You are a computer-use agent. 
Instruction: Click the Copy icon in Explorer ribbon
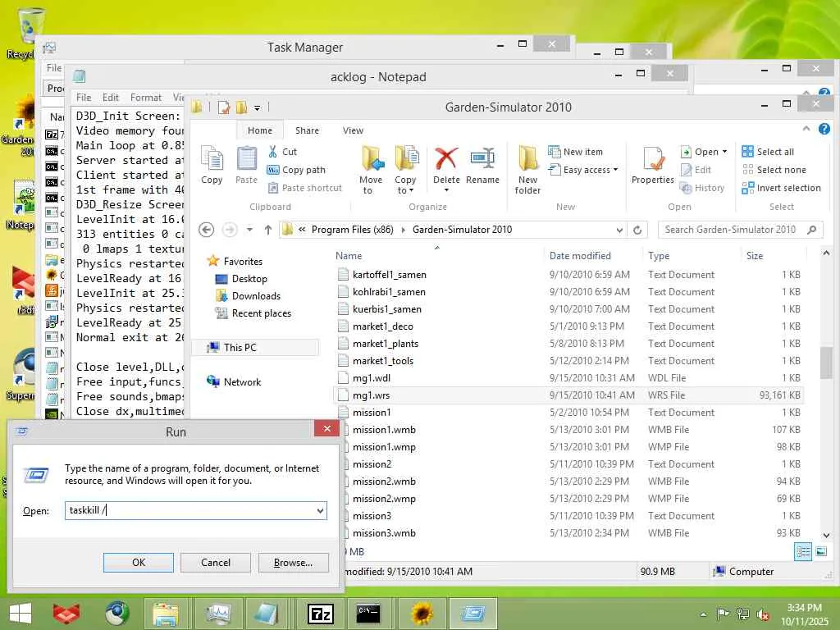click(212, 165)
